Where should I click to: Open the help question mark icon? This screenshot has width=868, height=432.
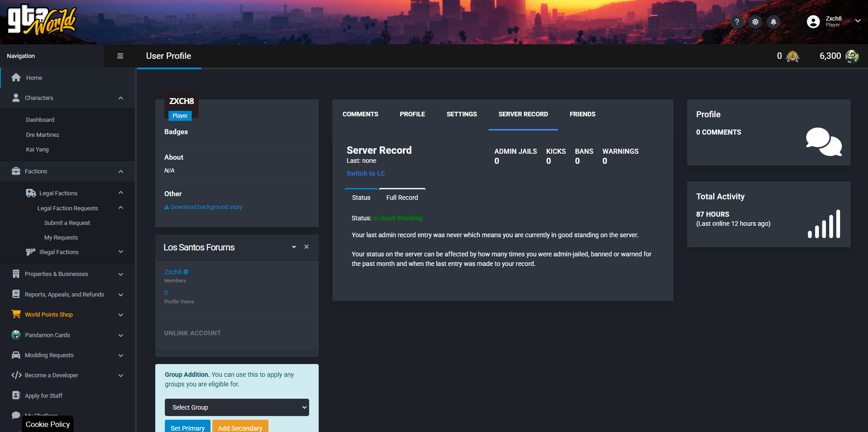737,22
